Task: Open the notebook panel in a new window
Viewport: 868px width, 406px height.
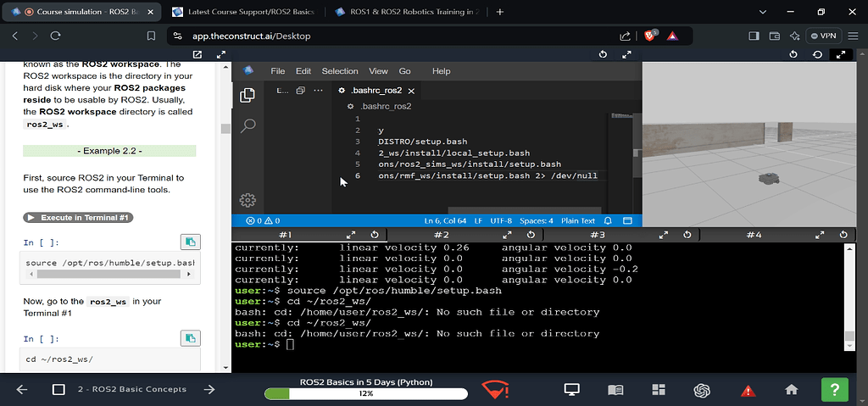Action: (197, 54)
